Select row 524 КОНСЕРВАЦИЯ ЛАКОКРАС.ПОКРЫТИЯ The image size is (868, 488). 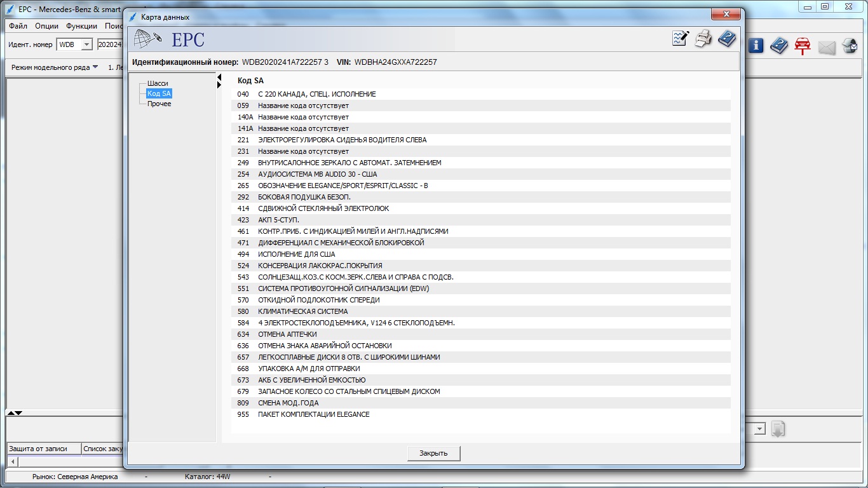pyautogui.click(x=481, y=266)
